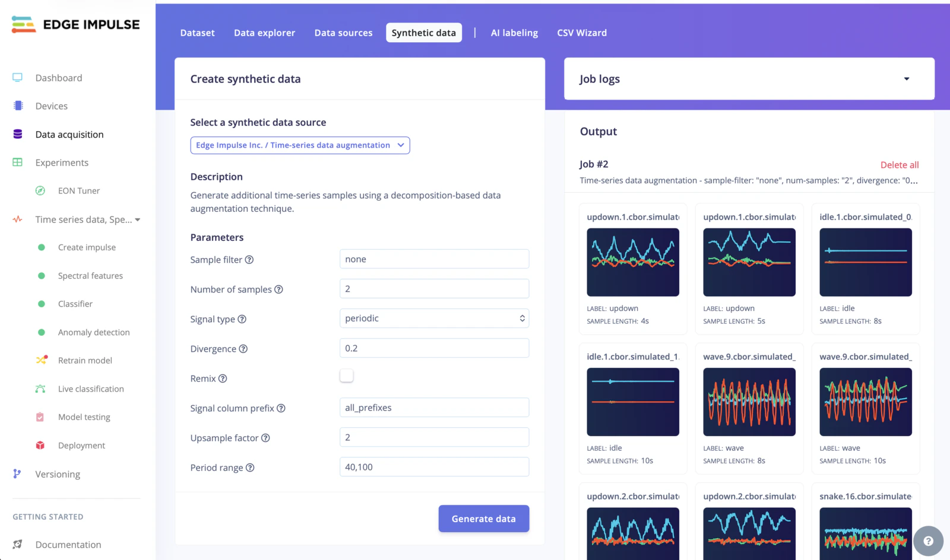Screen dimensions: 950x560
Task: Click the Period range input field
Action: pyautogui.click(x=434, y=466)
